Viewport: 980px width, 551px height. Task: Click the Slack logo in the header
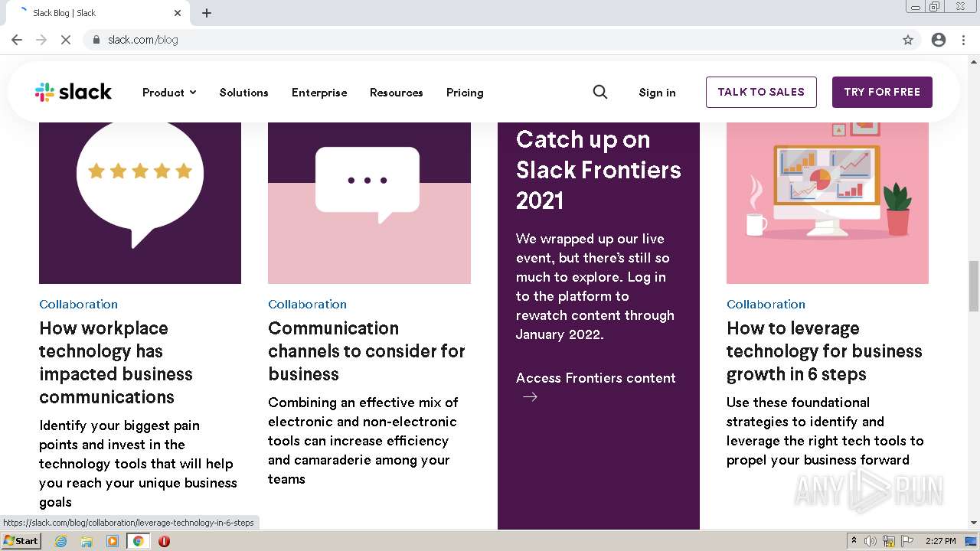(73, 92)
